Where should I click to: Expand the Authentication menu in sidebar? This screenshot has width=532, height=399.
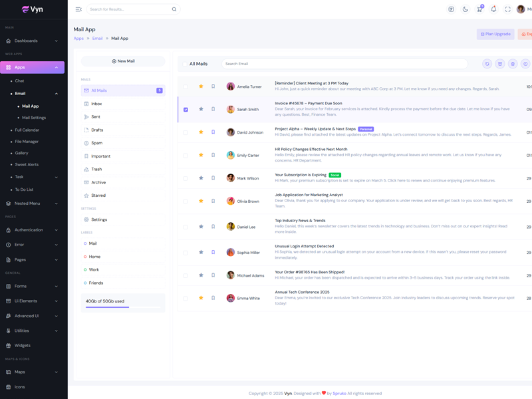pos(33,230)
